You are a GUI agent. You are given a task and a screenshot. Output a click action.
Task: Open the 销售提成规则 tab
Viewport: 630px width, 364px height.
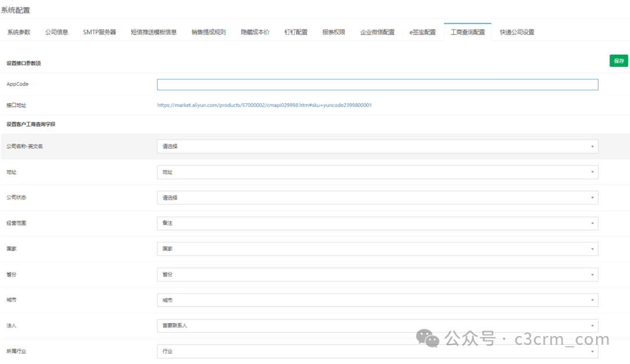coord(208,32)
